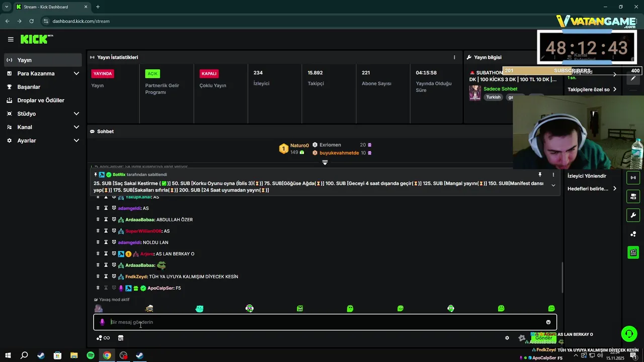Click the three-dots cluster icon in right rail
Screen dimensions: 644x362
tap(633, 234)
